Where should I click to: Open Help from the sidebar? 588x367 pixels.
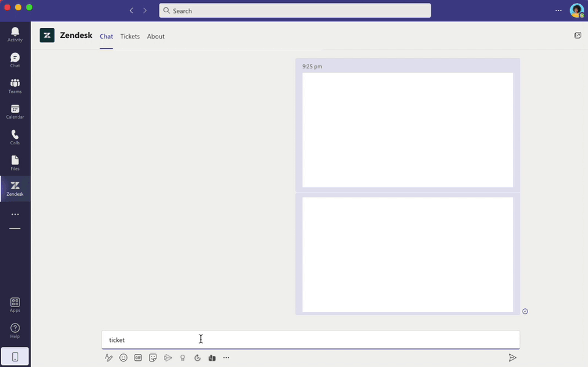15,330
